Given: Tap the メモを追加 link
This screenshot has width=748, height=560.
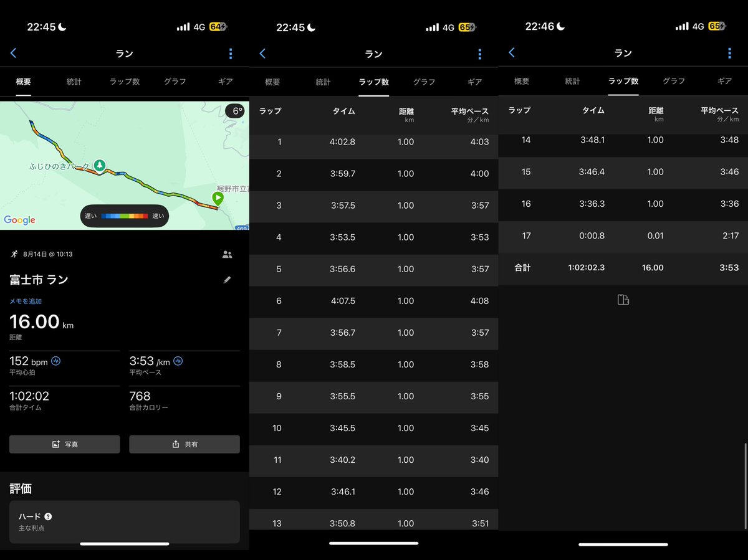Looking at the screenshot, I should point(26,301).
